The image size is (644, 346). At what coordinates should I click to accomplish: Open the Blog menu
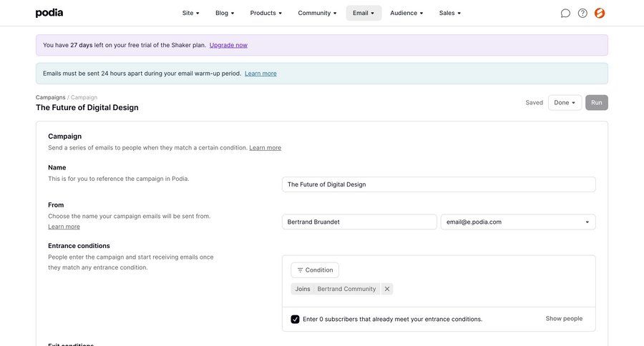click(225, 13)
